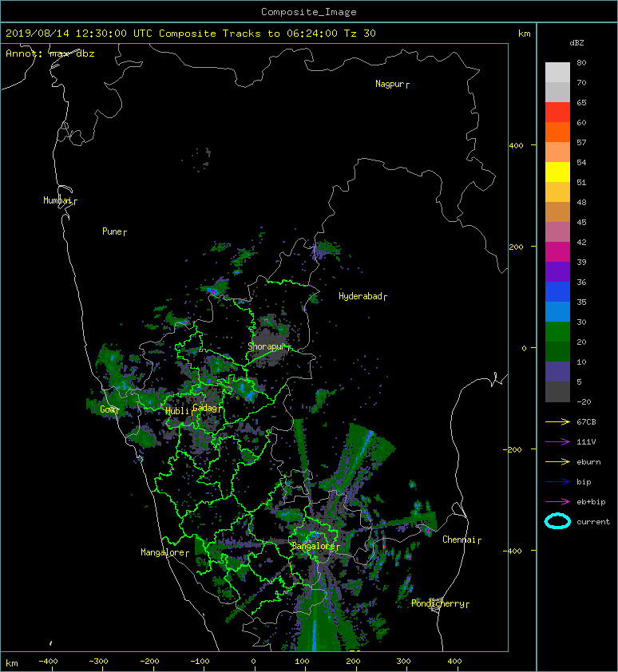The height and width of the screenshot is (672, 618).
Task: Click the '-400' tick on bottom axis
Action: coord(48,662)
